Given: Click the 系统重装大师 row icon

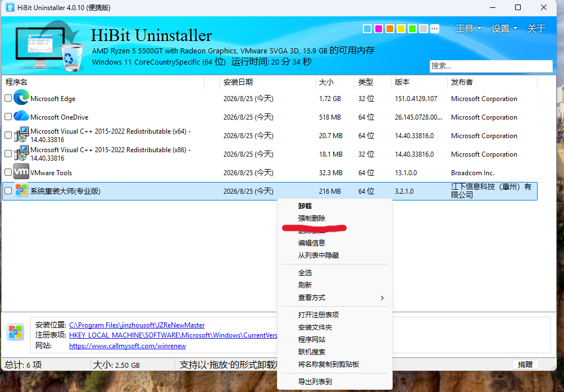Looking at the screenshot, I should (x=21, y=190).
